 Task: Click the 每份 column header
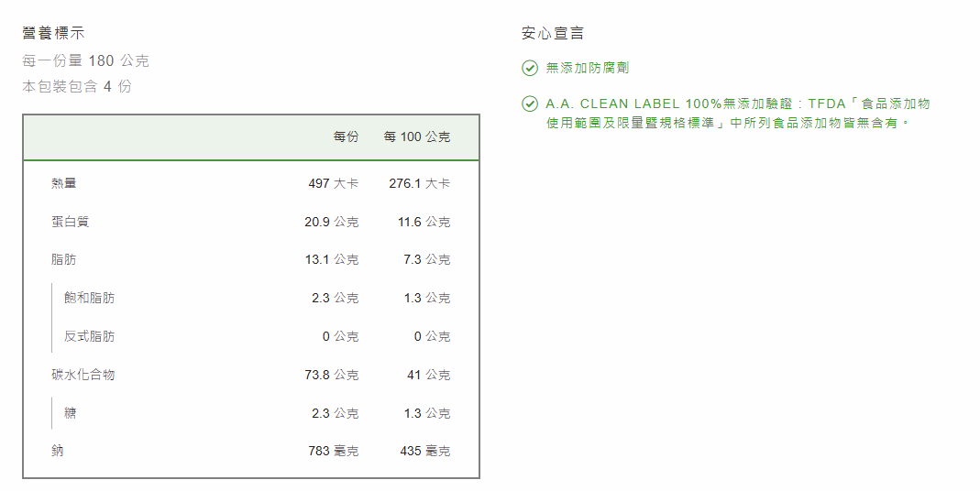coord(346,137)
